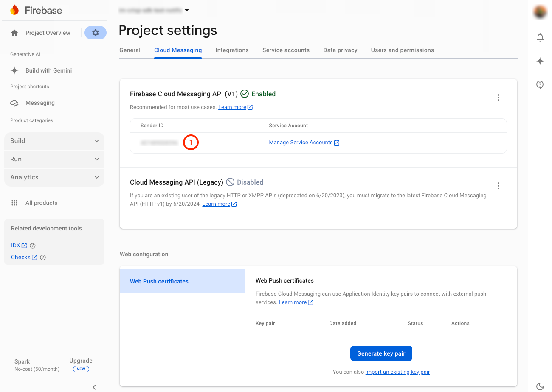Expand the Analytics category
The width and height of the screenshot is (552, 392).
click(54, 177)
